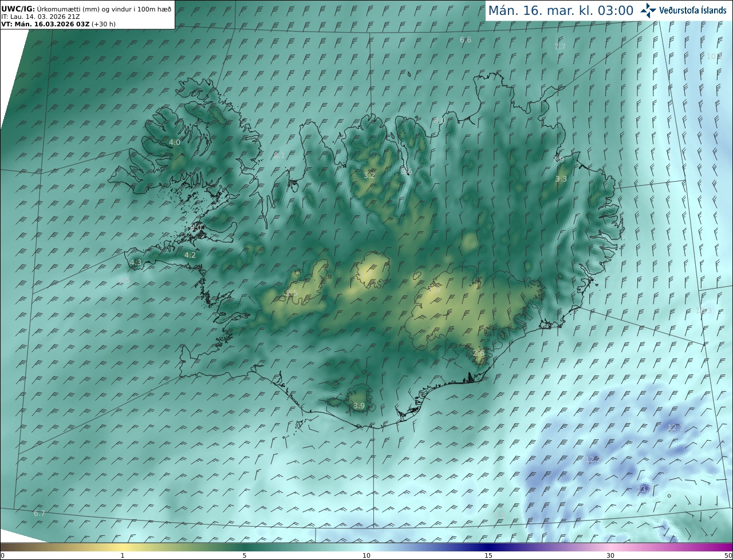Click the calm-wind circle symbol in southeast sea
Image resolution: width=733 pixels, height=560 pixels.
coord(669,496)
